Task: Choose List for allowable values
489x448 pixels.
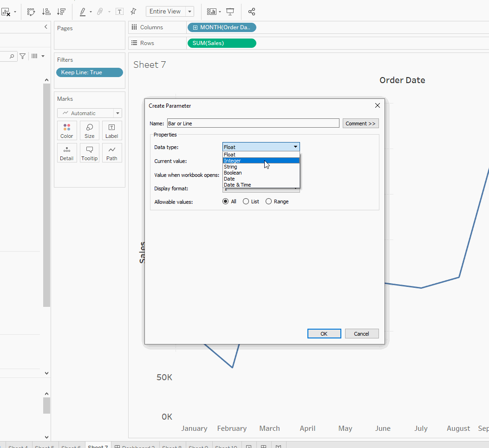Action: tap(246, 201)
